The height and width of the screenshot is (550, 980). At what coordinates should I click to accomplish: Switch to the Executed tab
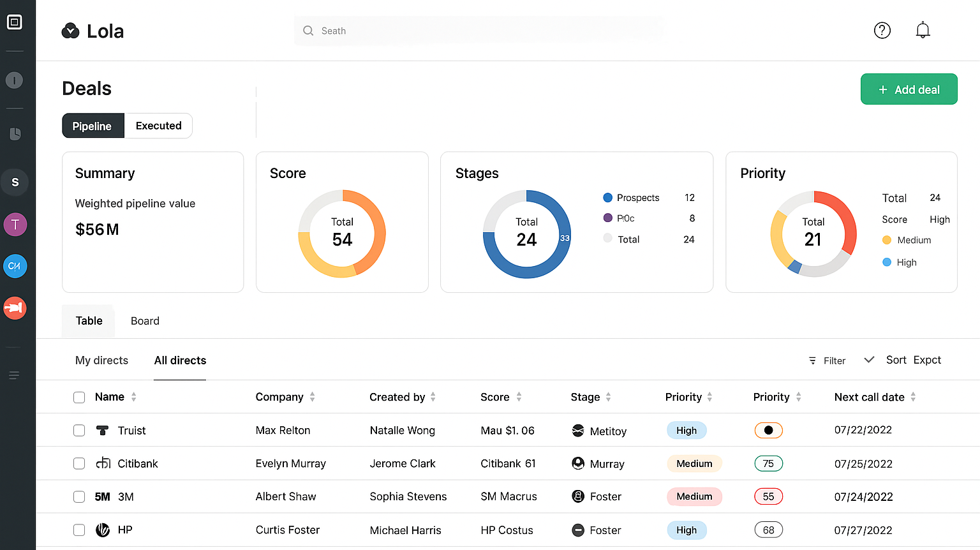point(158,126)
